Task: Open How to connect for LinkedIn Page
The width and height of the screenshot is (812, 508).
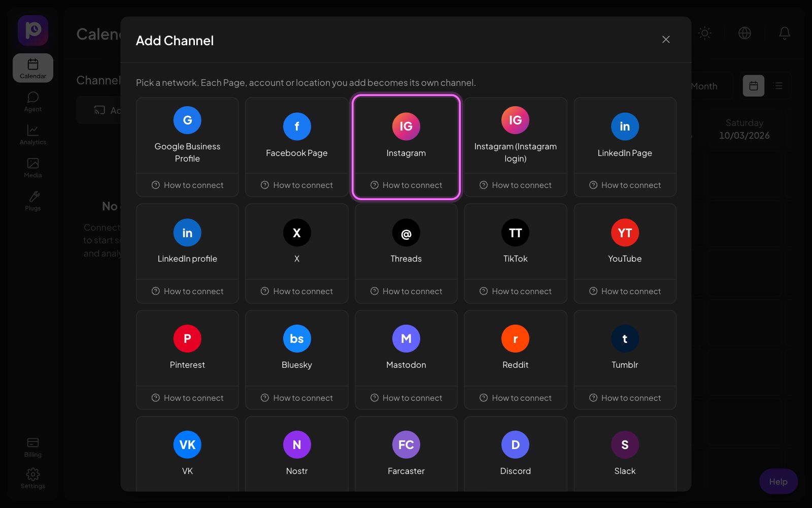Action: [x=625, y=185]
